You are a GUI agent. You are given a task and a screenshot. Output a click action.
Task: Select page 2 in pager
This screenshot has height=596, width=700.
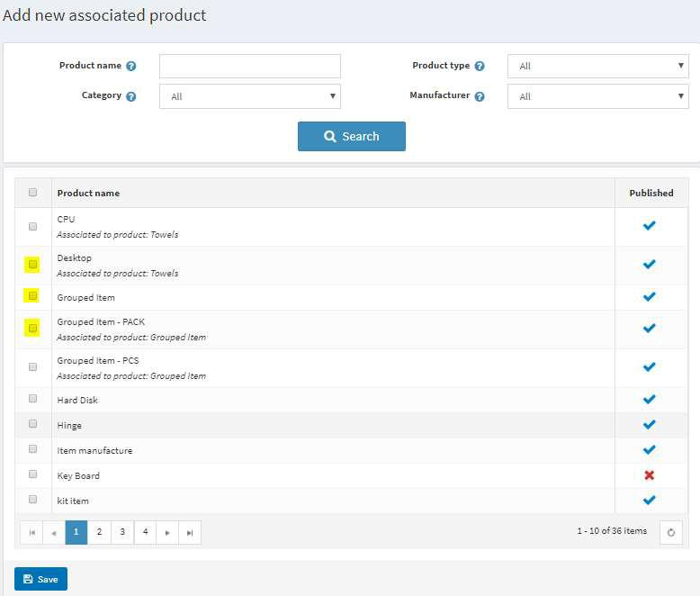99,532
